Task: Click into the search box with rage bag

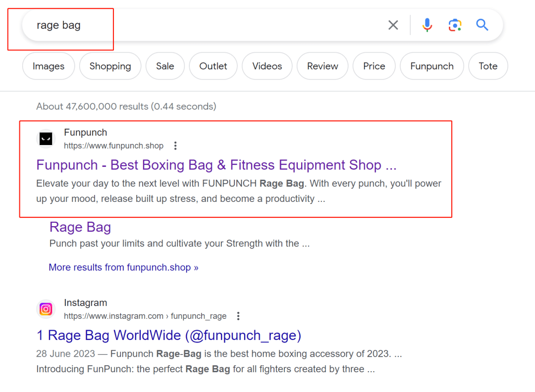Action: tap(198, 25)
